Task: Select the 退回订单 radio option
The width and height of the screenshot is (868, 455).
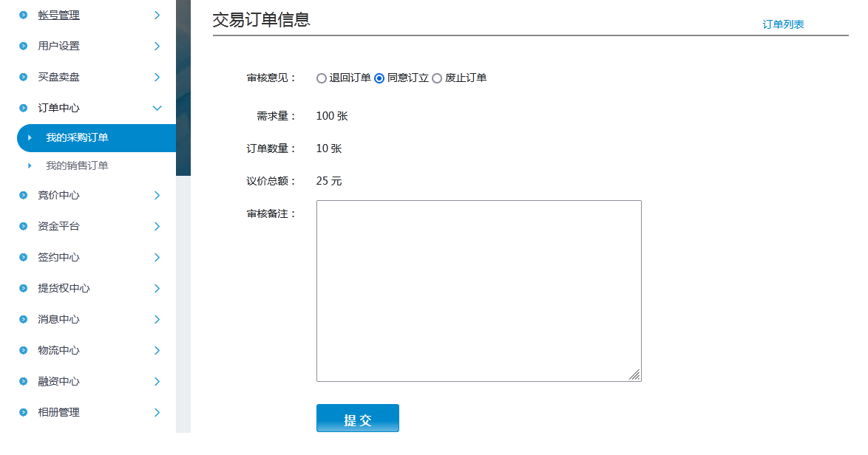Action: (x=322, y=78)
